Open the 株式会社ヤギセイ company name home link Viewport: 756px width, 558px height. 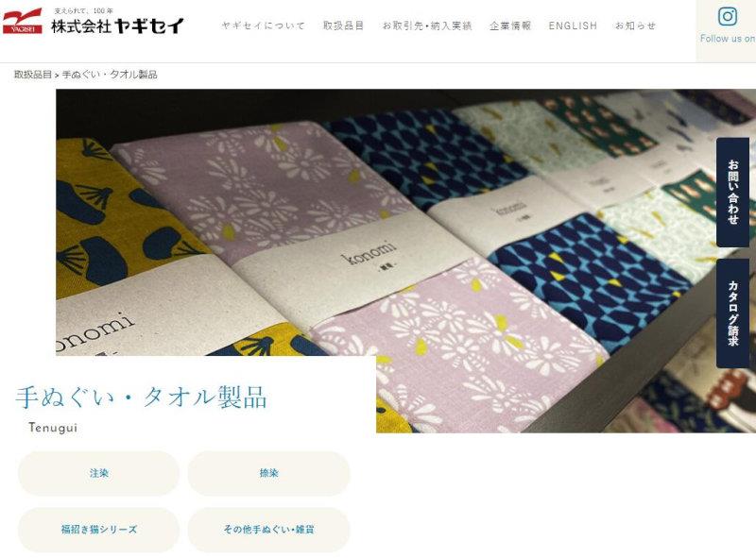[x=117, y=25]
